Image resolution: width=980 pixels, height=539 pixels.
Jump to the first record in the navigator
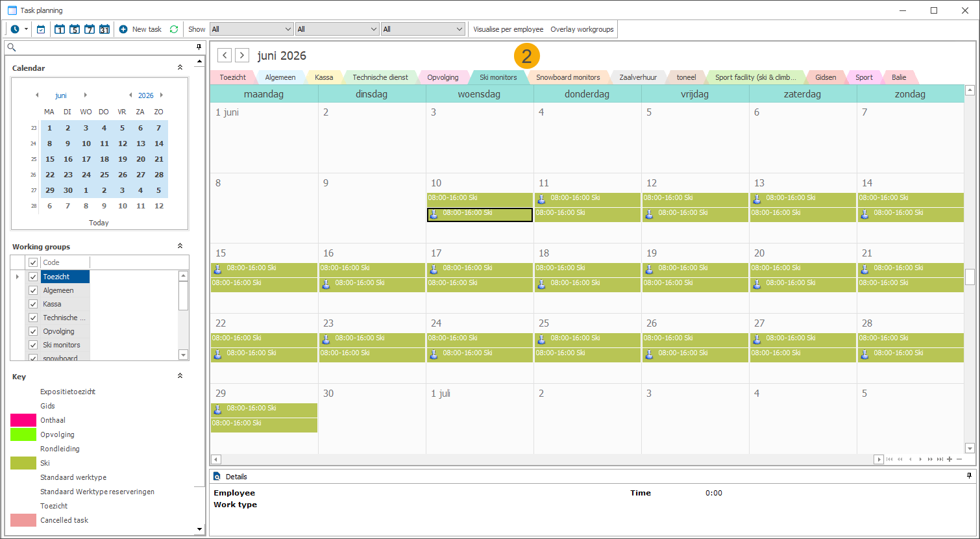pyautogui.click(x=890, y=459)
